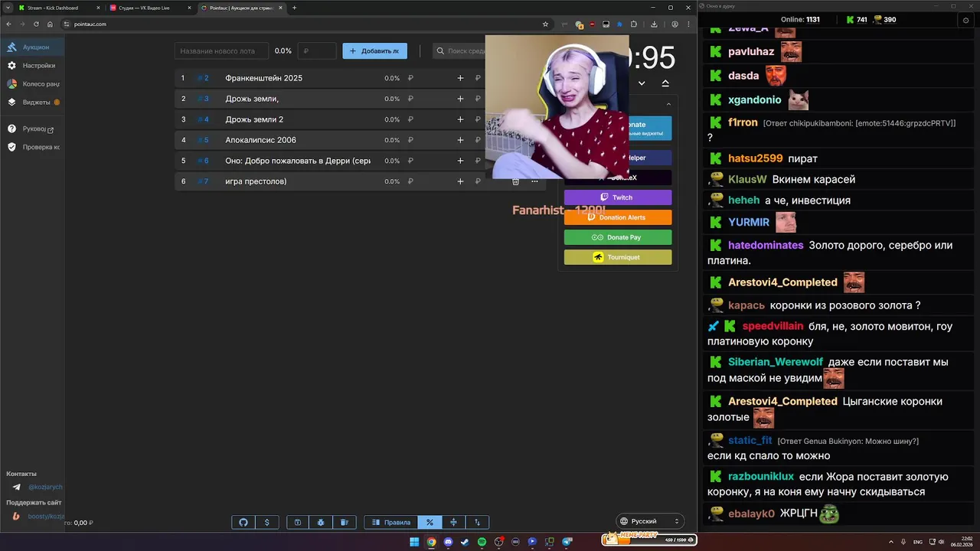Screen dimensions: 980x551
Task: Click Название нового лота input field
Action: pos(222,51)
